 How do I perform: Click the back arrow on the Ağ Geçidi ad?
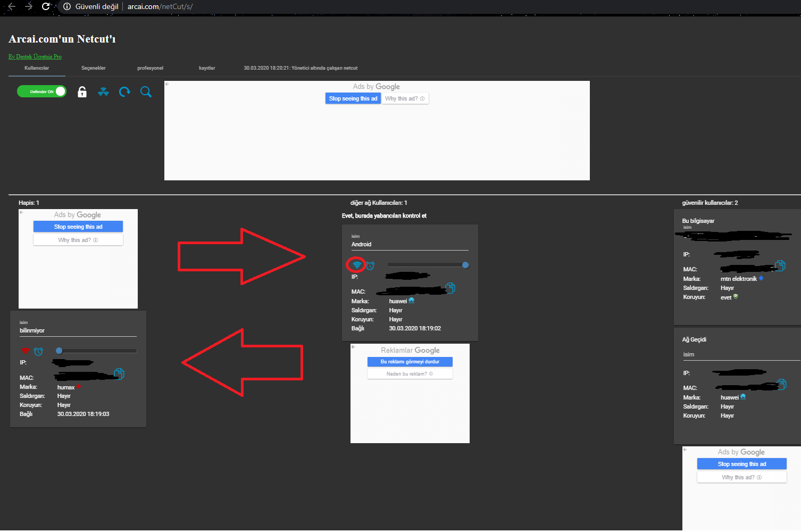pos(686,450)
